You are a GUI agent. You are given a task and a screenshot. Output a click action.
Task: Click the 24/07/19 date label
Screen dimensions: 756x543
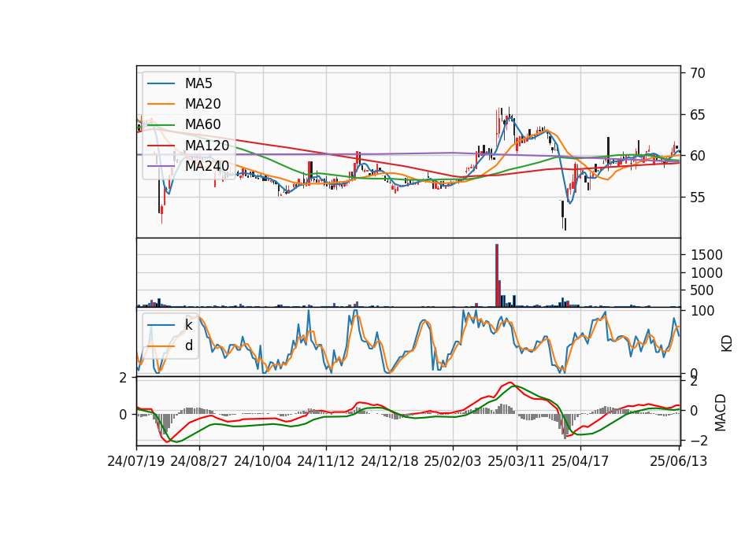pyautogui.click(x=136, y=461)
